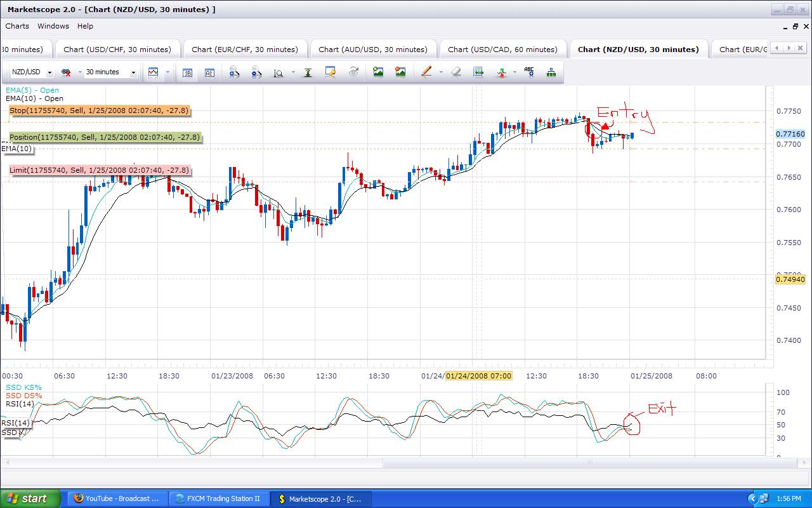Click the picture icon with red marker
The width and height of the screenshot is (812, 508).
[x=400, y=72]
